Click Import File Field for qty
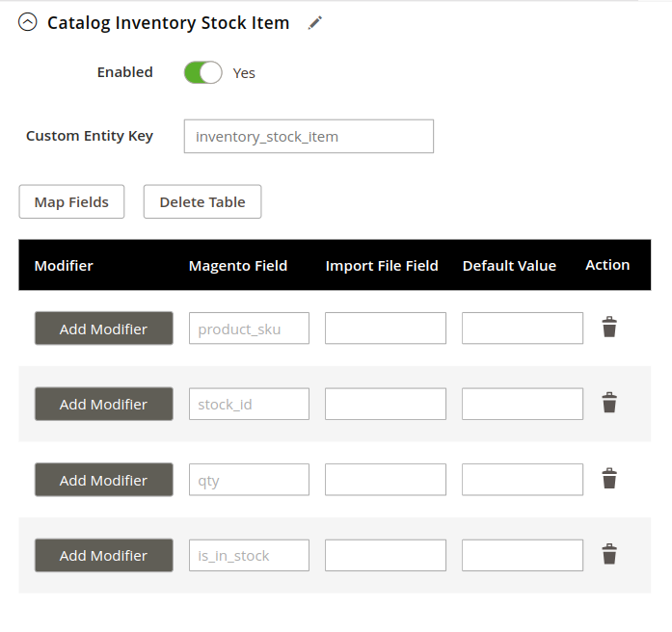Image resolution: width=672 pixels, height=632 pixels. [x=386, y=480]
